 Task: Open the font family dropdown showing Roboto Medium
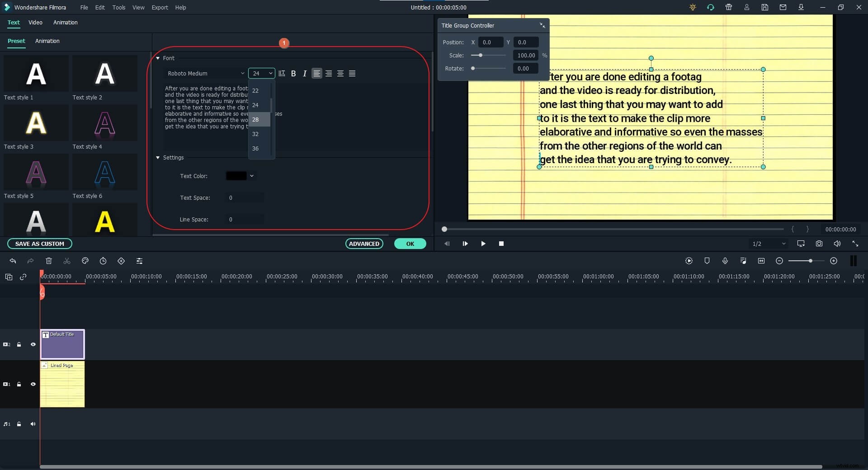[x=205, y=73]
